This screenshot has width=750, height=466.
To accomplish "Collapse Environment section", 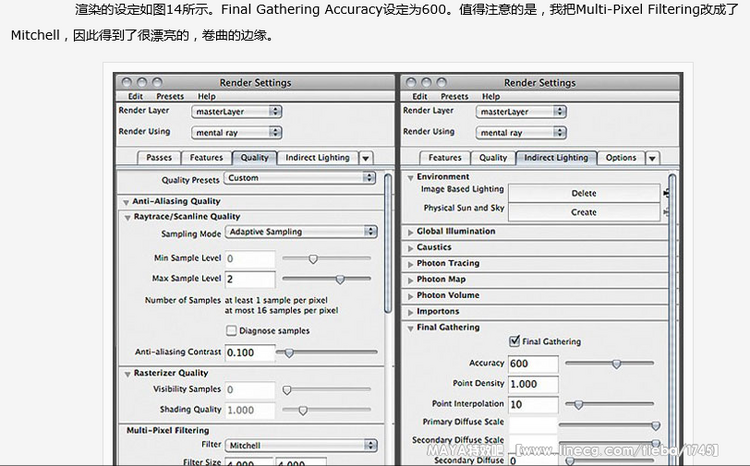I will point(410,178).
